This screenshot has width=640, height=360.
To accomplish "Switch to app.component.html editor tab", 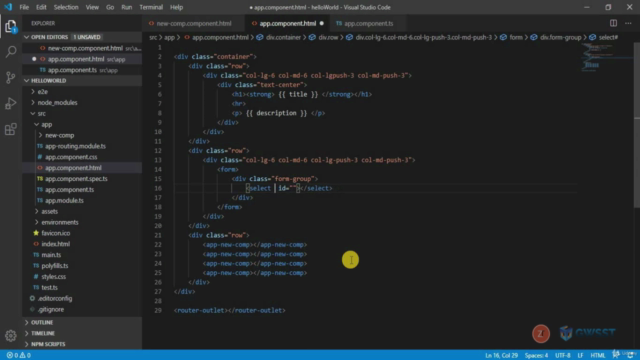I will click(x=288, y=23).
